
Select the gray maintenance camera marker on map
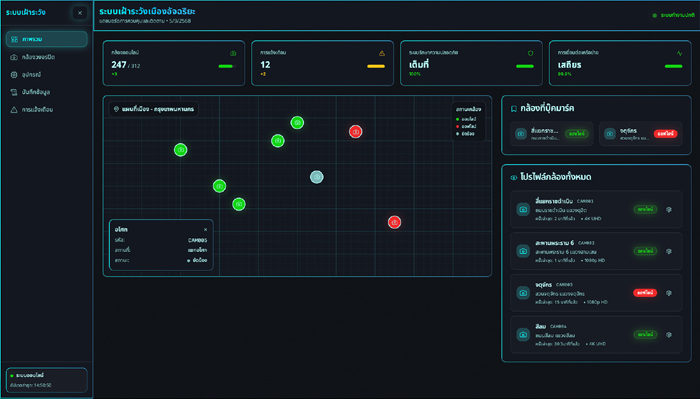click(317, 177)
